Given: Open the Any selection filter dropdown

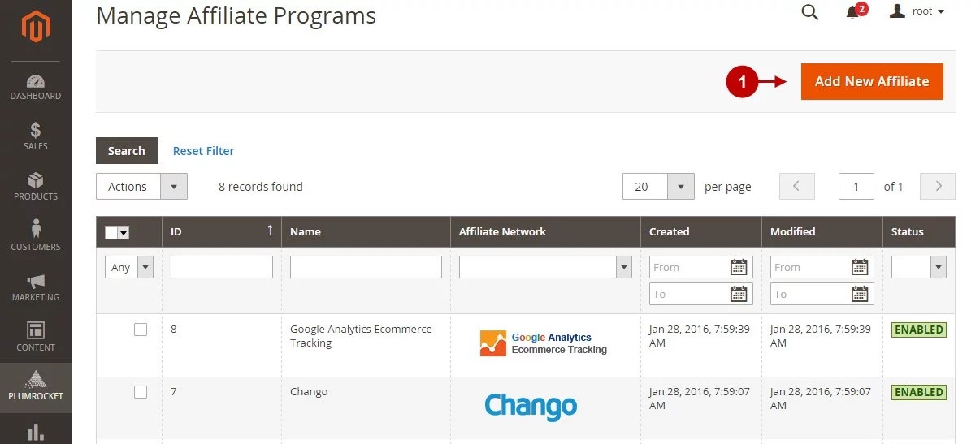Looking at the screenshot, I should pos(129,267).
